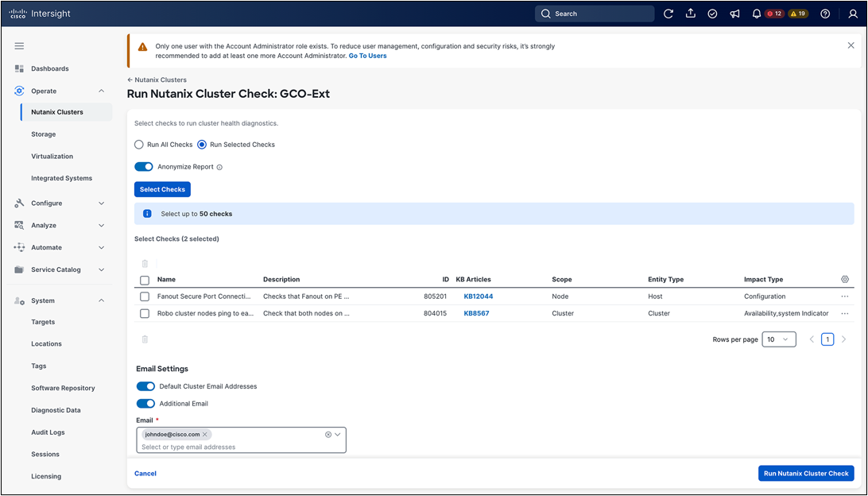Click the top Search field
This screenshot has width=868, height=496.
tap(595, 14)
